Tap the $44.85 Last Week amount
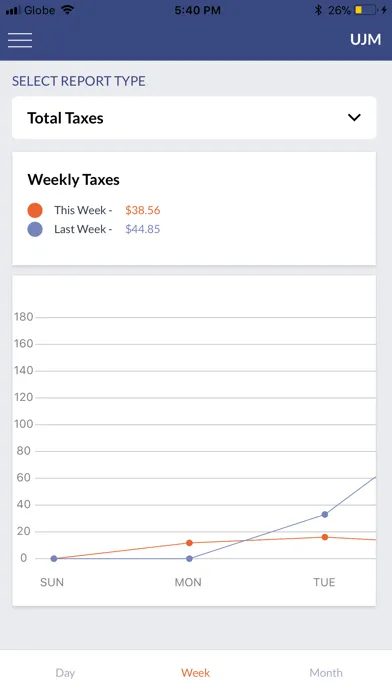 (x=143, y=229)
